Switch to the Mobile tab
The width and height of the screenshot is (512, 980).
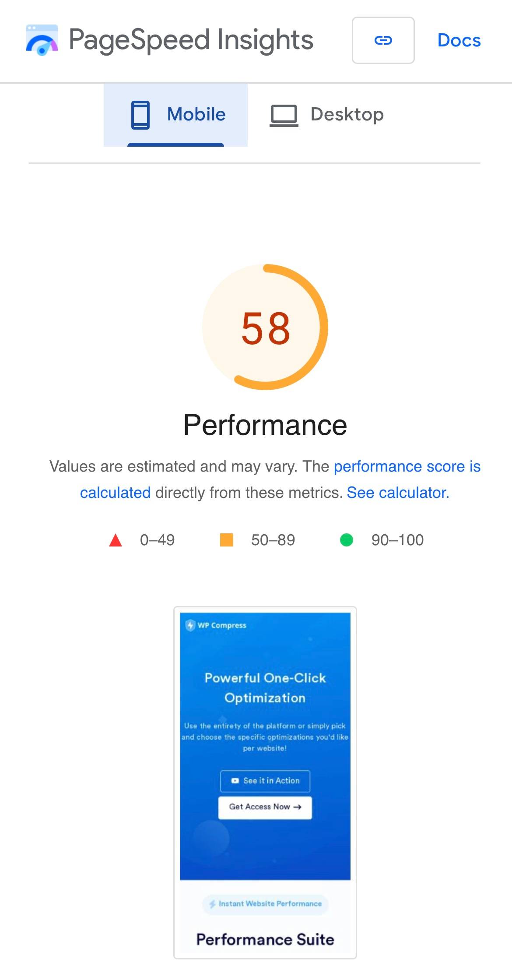176,115
